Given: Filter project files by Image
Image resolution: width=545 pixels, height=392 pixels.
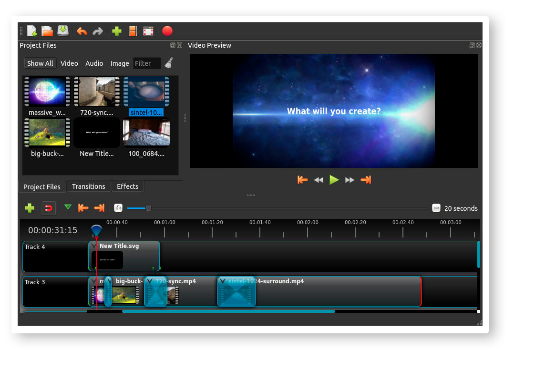Looking at the screenshot, I should (x=120, y=63).
